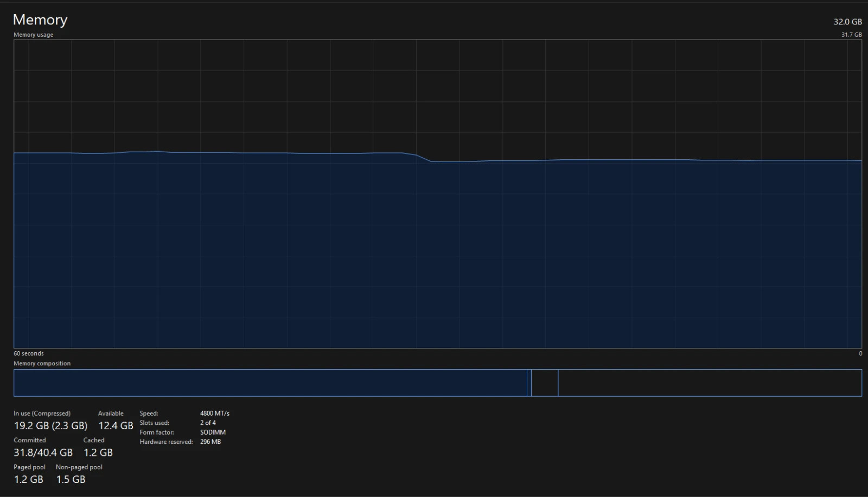Select the 12.4 GB Available value
This screenshot has width=868, height=497.
116,425
